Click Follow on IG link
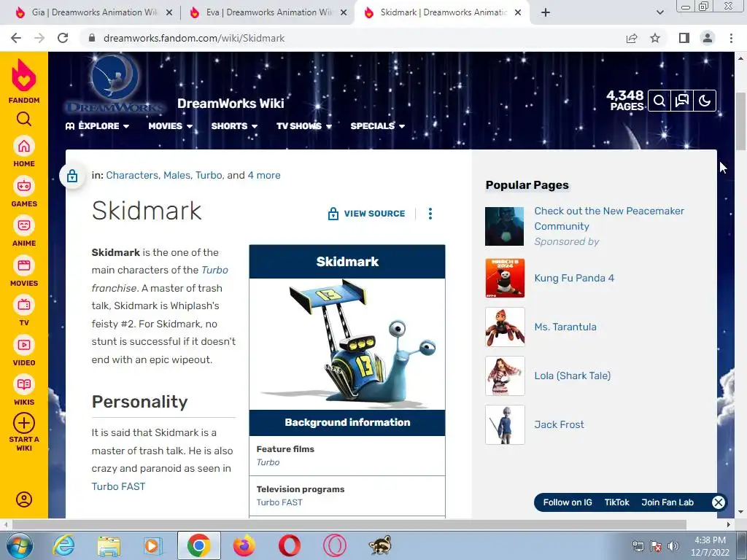 568,502
